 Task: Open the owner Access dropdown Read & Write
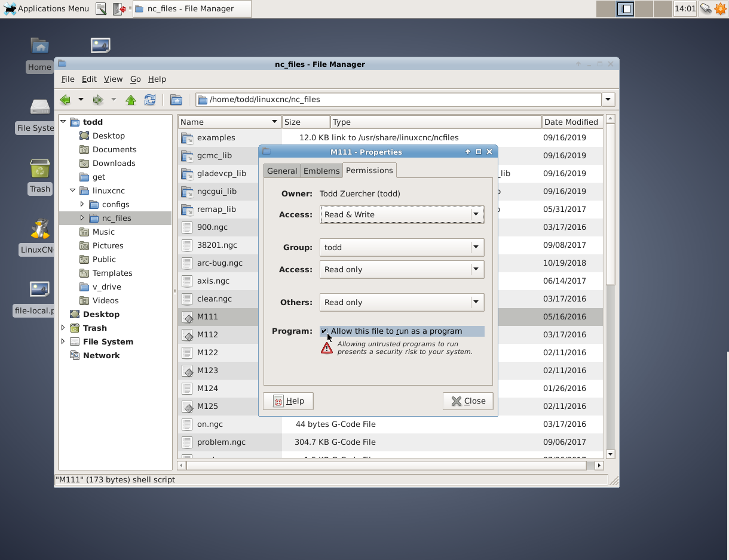[402, 214]
